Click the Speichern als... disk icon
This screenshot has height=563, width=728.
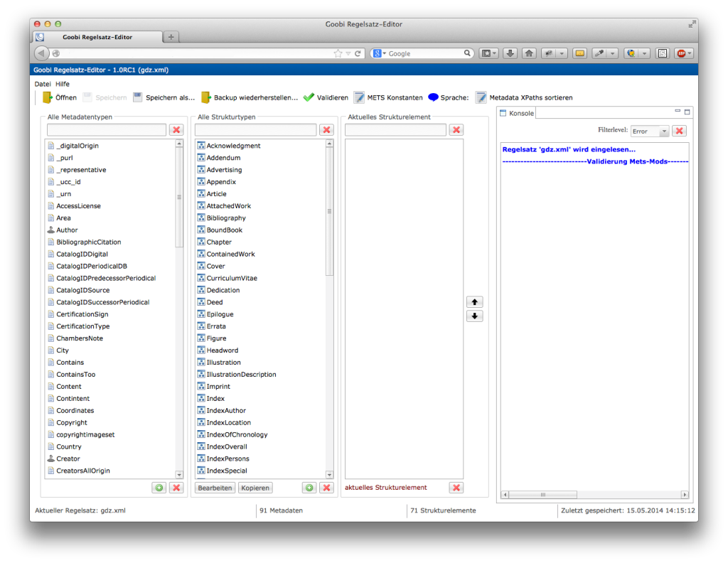click(137, 97)
